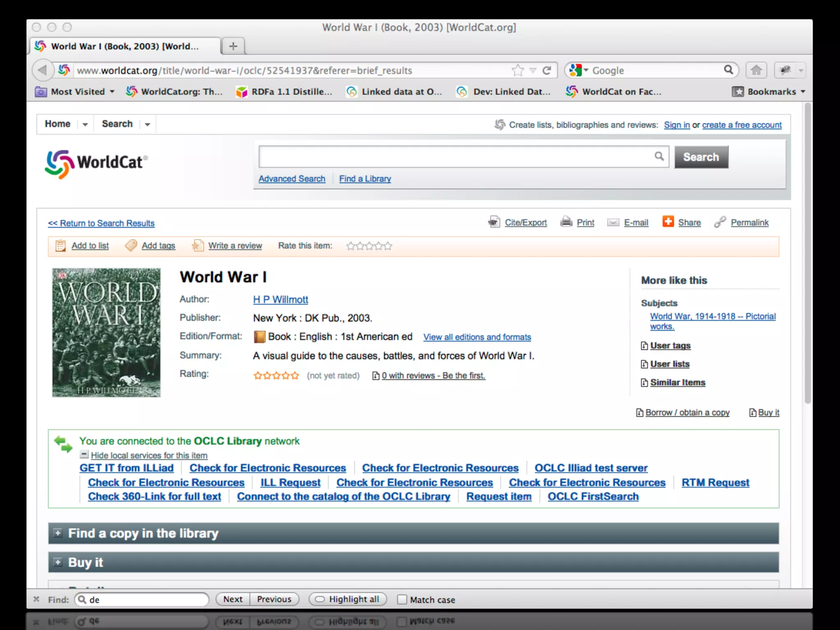Click the Add to list icon

[x=60, y=246]
